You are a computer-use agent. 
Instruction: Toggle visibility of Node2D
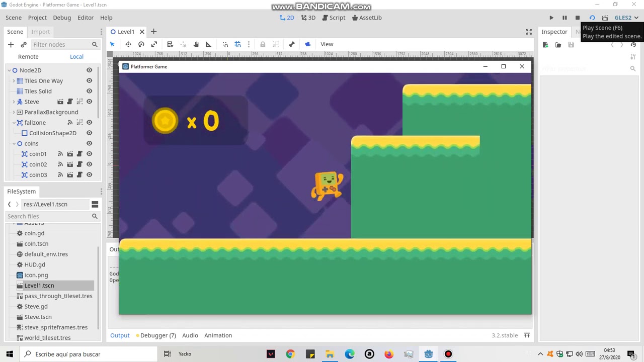pyautogui.click(x=89, y=70)
